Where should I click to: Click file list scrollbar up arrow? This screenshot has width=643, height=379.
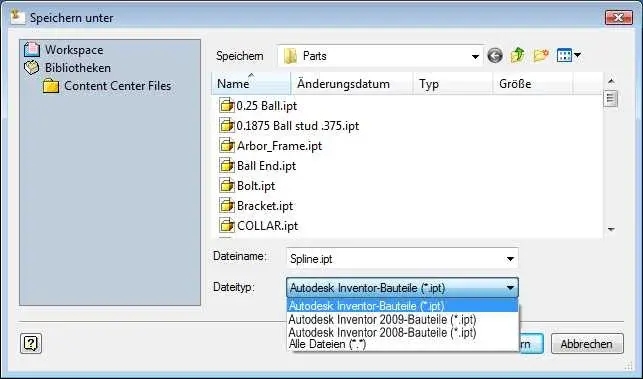coord(611,81)
